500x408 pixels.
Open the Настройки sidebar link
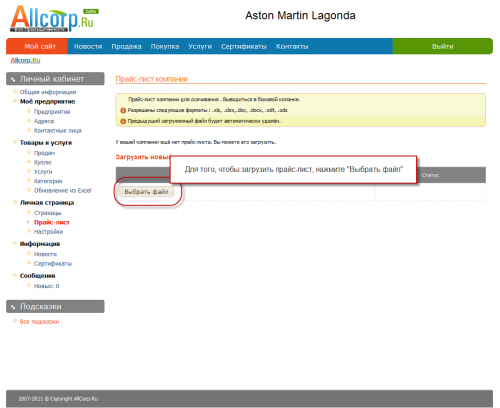pos(48,232)
